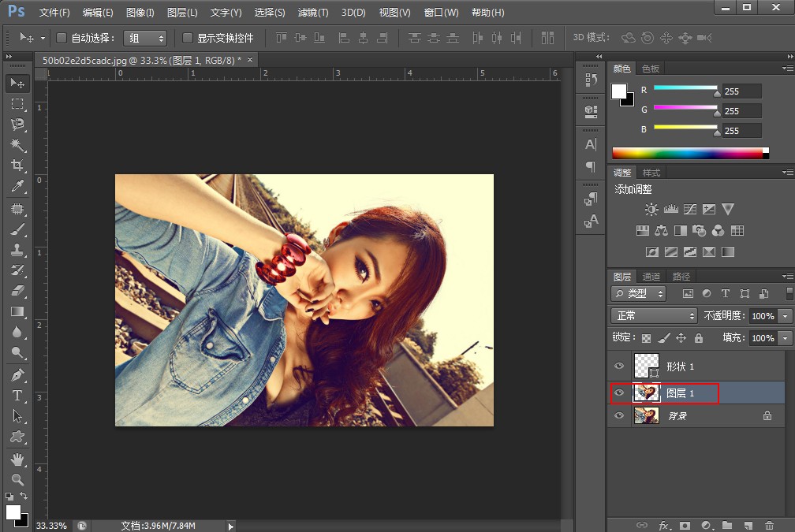Hide the 形状 1 layer
The image size is (795, 532).
point(619,366)
